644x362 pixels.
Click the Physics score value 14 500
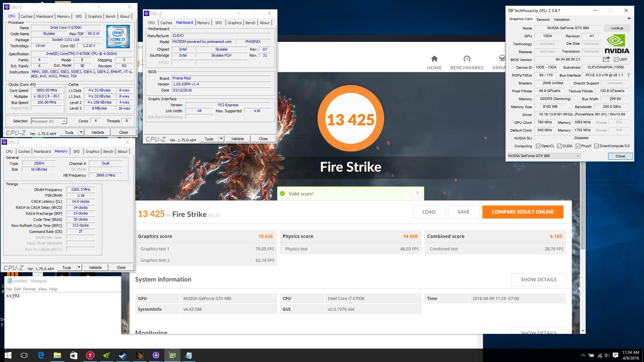pyautogui.click(x=410, y=236)
